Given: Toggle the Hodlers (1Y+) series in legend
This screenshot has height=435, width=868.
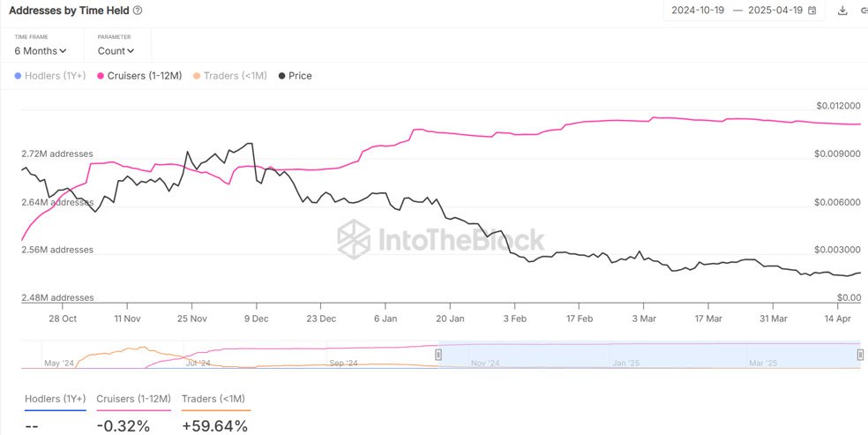Looking at the screenshot, I should click(x=50, y=76).
